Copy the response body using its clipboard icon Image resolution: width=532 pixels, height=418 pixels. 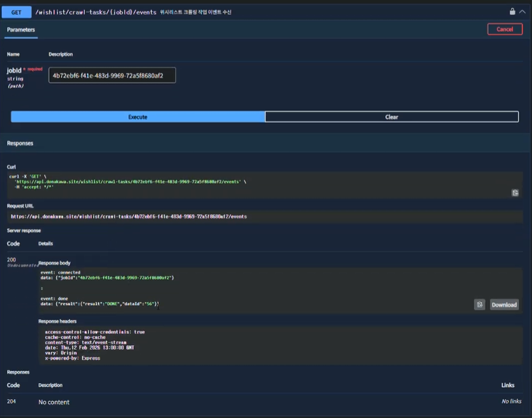480,305
